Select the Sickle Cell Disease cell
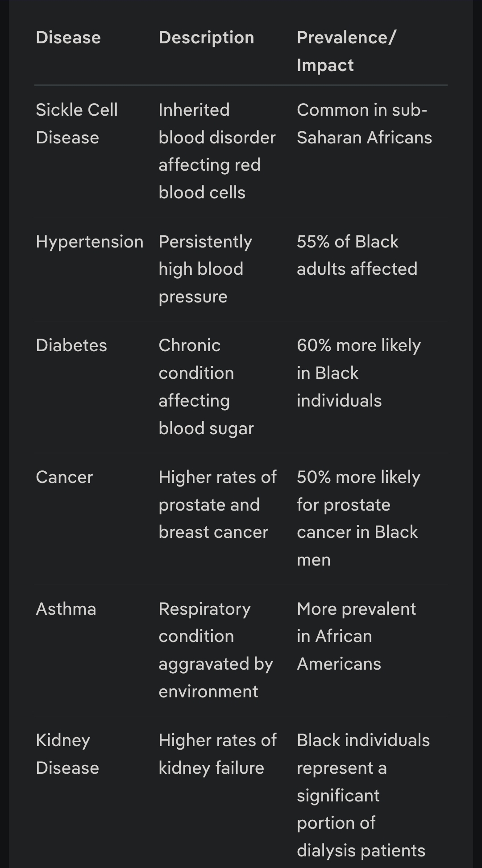This screenshot has height=868, width=482. 77,124
